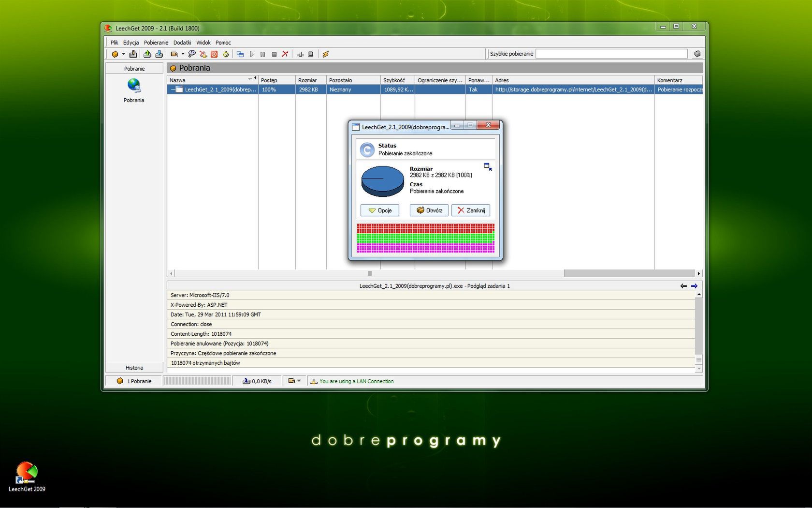Click the box-with-arrow toolbar icon beside the cube dropdown
Image resolution: width=812 pixels, height=508 pixels.
[x=133, y=54]
